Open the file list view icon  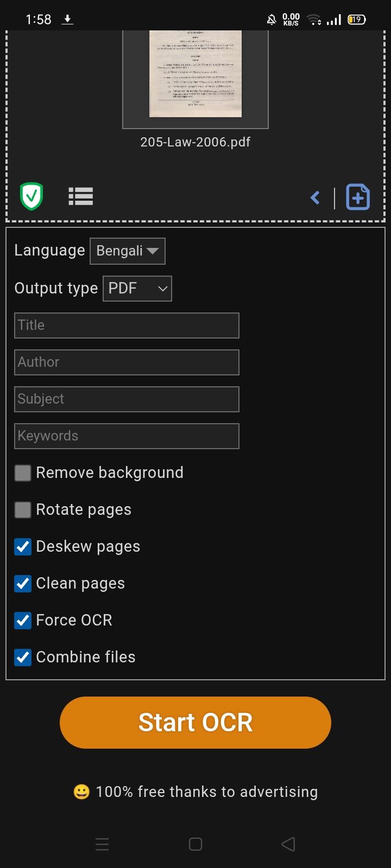pos(81,196)
